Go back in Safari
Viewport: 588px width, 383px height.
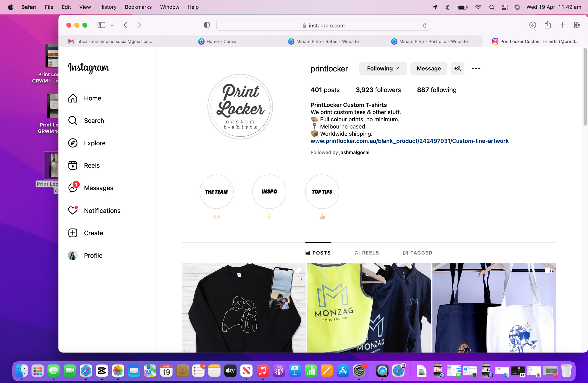(x=126, y=25)
